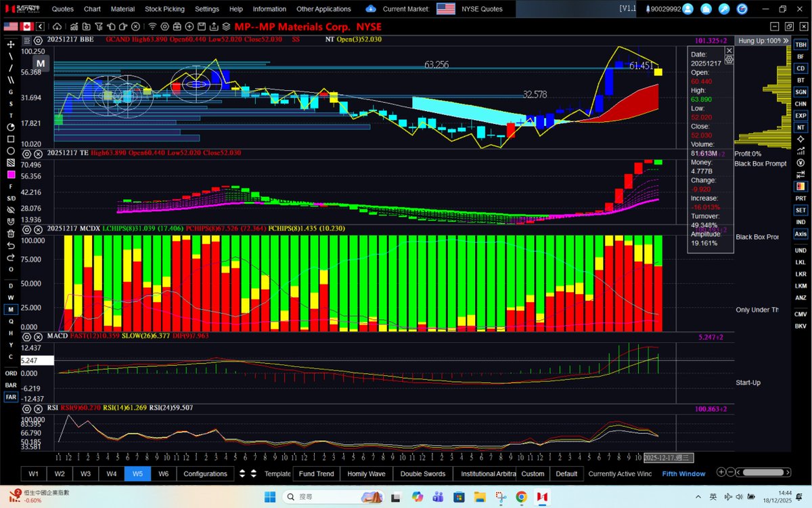Switch to the W6 window tab

click(x=163, y=473)
